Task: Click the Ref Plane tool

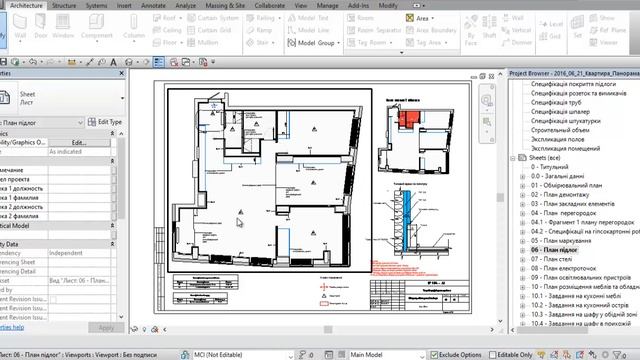Action: [x=608, y=30]
